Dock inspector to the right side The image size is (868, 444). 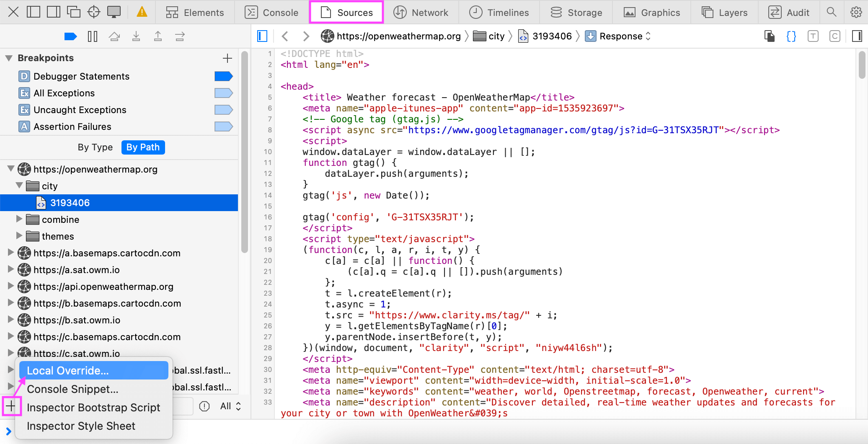tap(54, 12)
